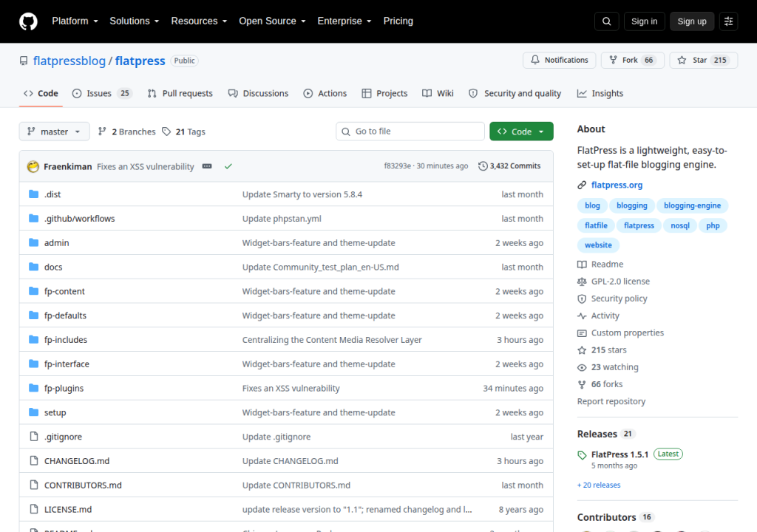Switch to the Discussions tab
The image size is (757, 532).
(x=258, y=93)
